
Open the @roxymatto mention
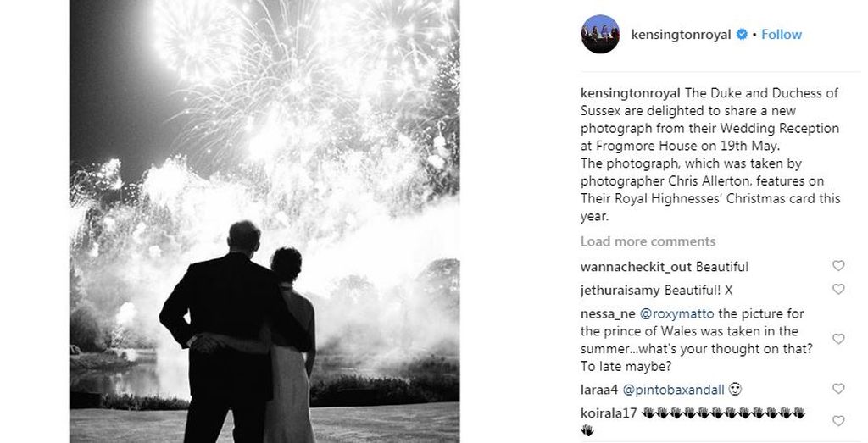676,314
